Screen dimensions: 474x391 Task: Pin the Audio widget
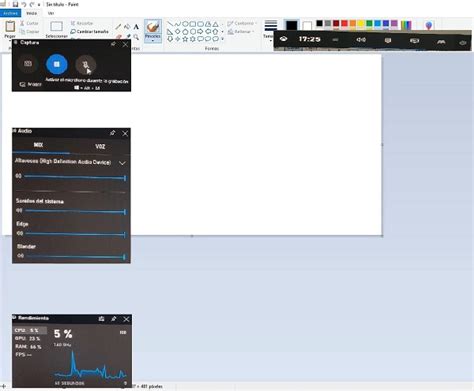[113, 133]
